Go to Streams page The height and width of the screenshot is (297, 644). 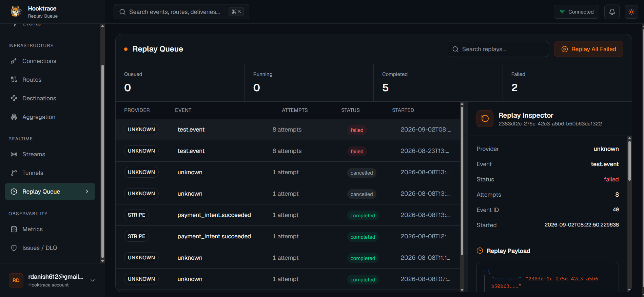50,154
